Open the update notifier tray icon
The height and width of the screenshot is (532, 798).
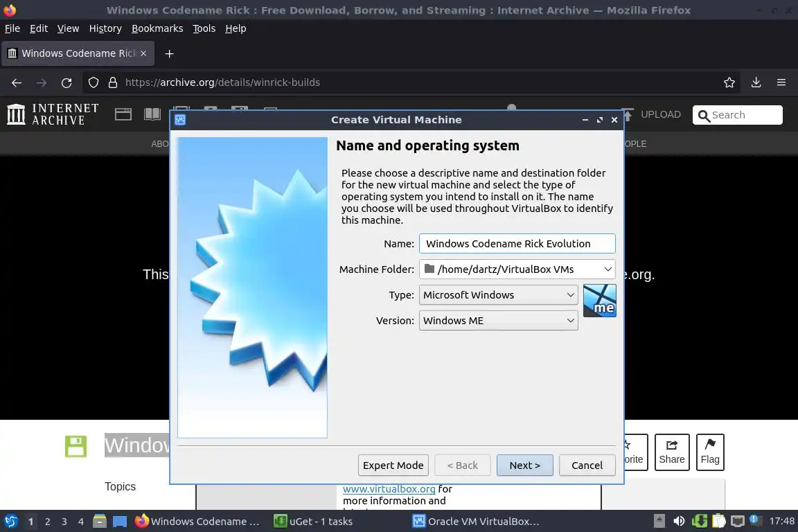(x=756, y=520)
